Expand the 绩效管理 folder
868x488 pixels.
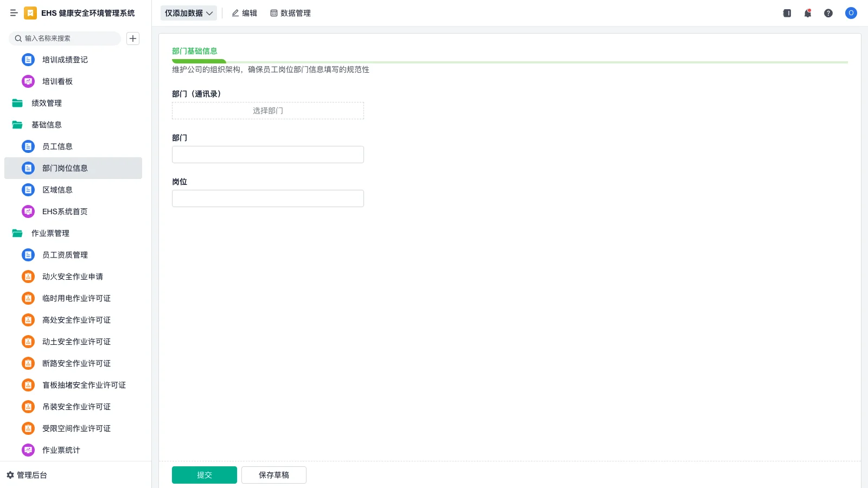[x=17, y=103]
